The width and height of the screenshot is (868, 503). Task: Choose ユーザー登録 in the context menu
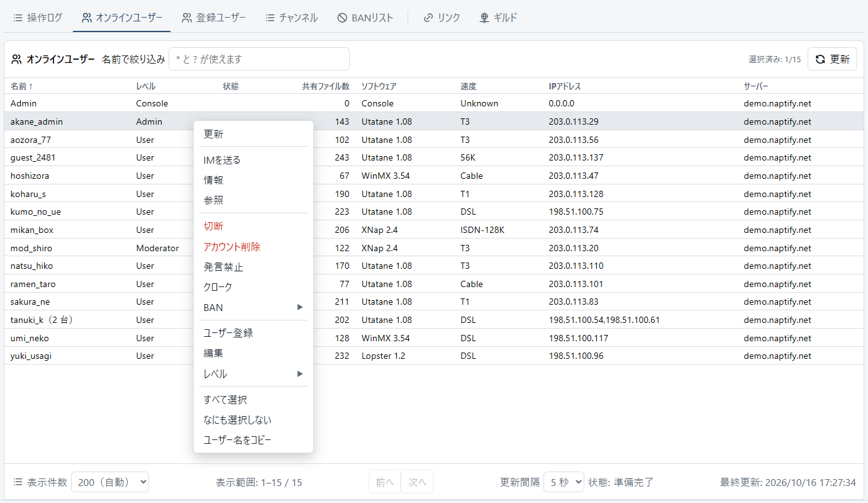253,333
